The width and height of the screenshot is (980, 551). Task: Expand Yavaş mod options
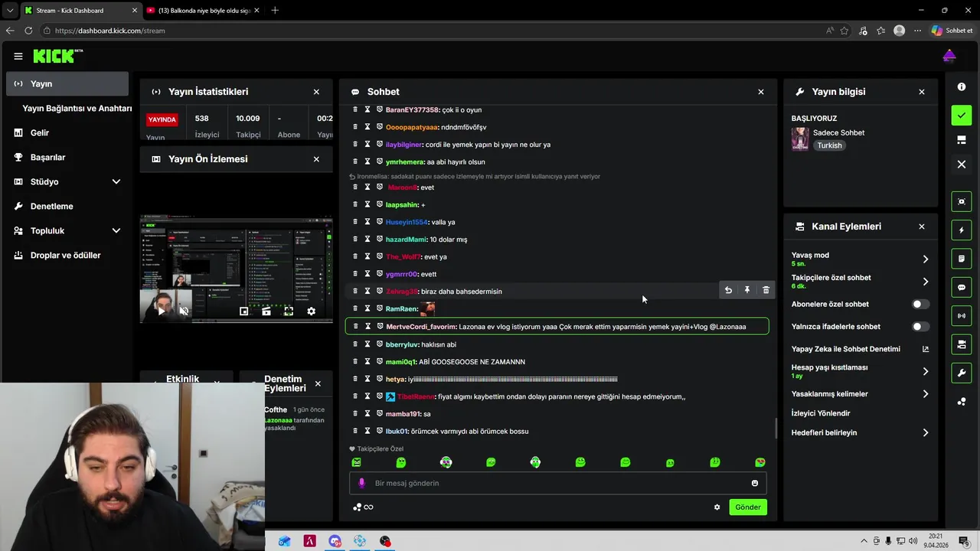pos(925,259)
